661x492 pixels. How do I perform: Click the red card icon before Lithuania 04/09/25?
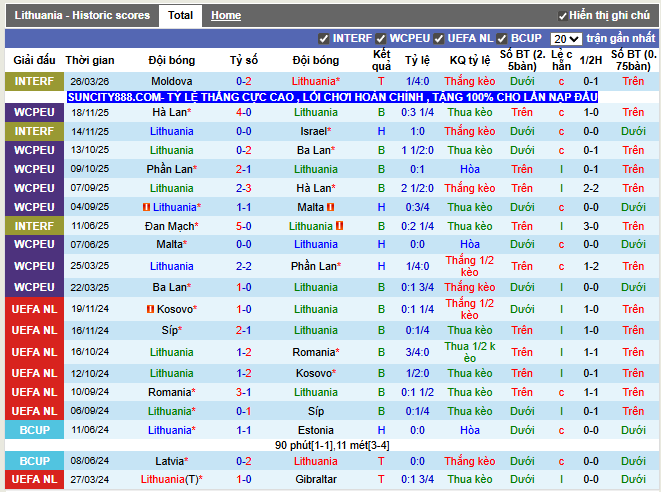146,207
